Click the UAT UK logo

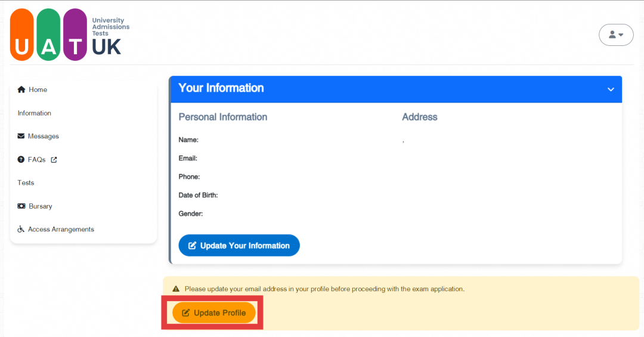70,35
